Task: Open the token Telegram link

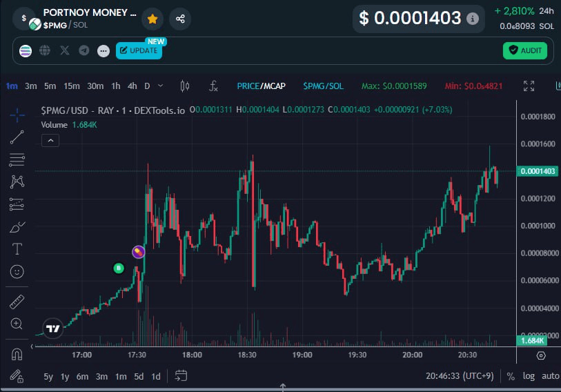Action: tap(84, 50)
